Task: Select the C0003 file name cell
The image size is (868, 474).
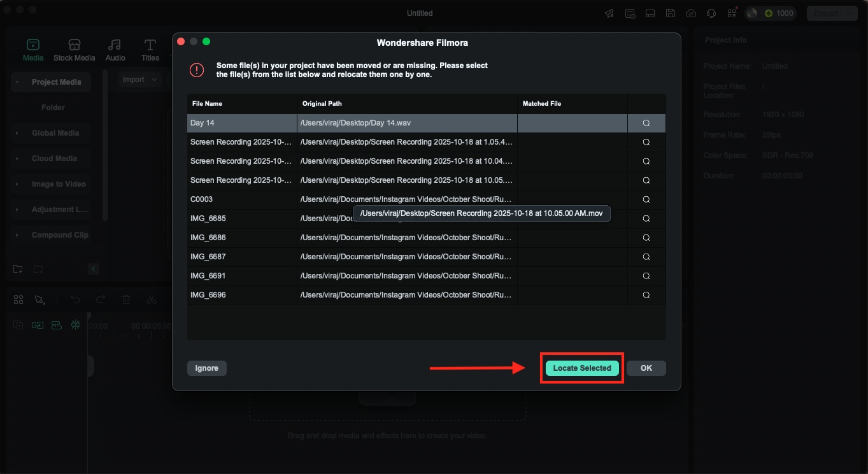Action: (242, 199)
